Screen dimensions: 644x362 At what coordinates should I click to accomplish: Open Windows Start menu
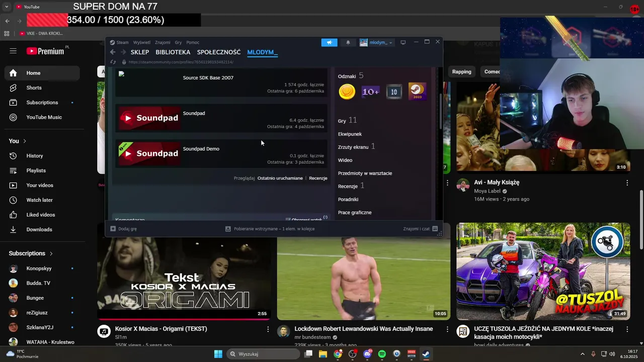coord(218,354)
